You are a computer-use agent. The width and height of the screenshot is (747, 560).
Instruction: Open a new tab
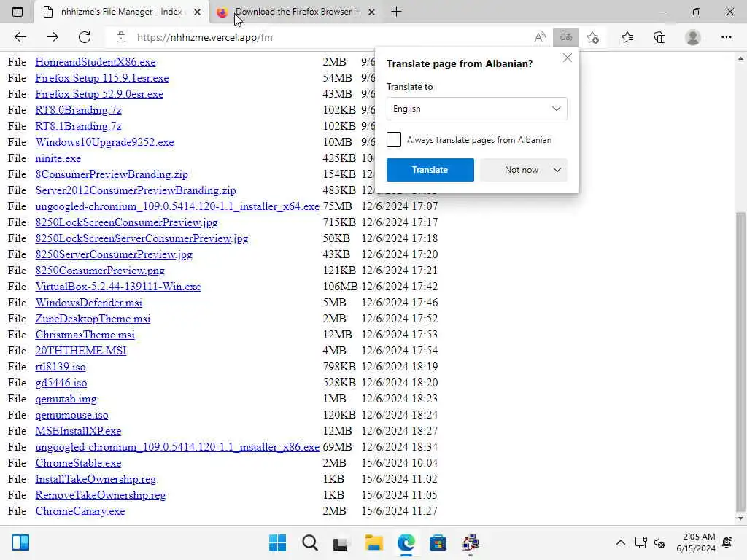pyautogui.click(x=396, y=12)
